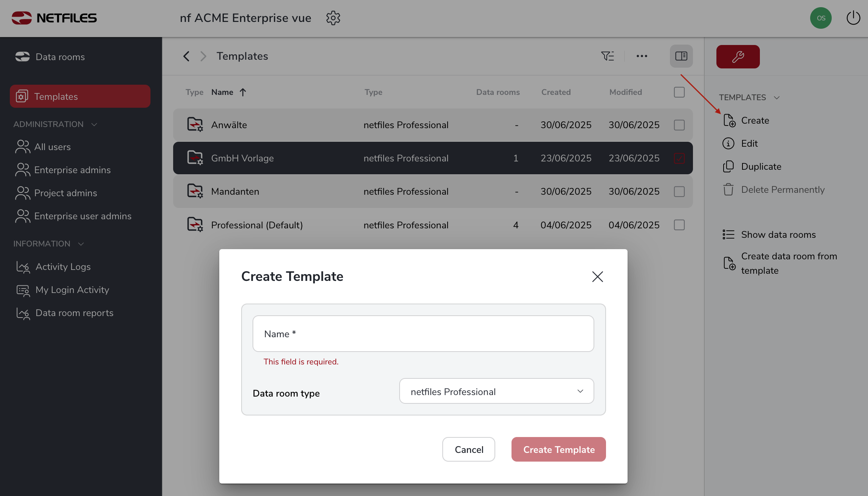This screenshot has width=868, height=496.
Task: Click into the Name input field
Action: (423, 333)
